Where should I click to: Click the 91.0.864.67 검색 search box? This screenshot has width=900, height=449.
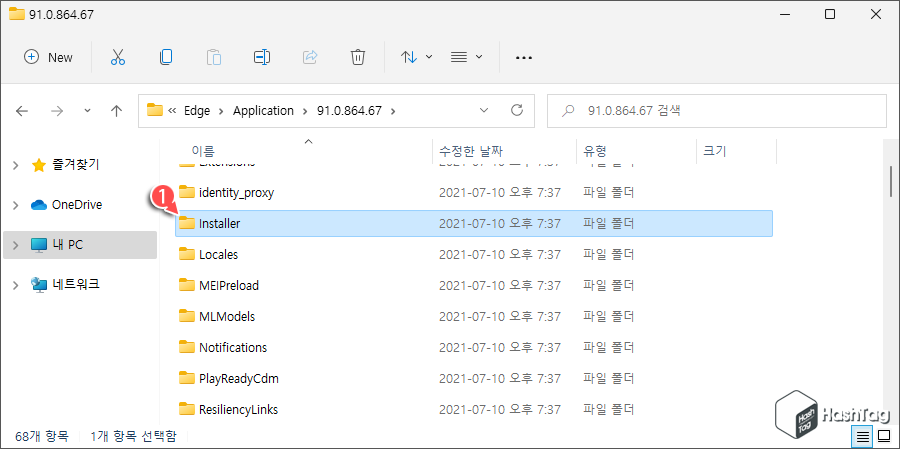[717, 111]
